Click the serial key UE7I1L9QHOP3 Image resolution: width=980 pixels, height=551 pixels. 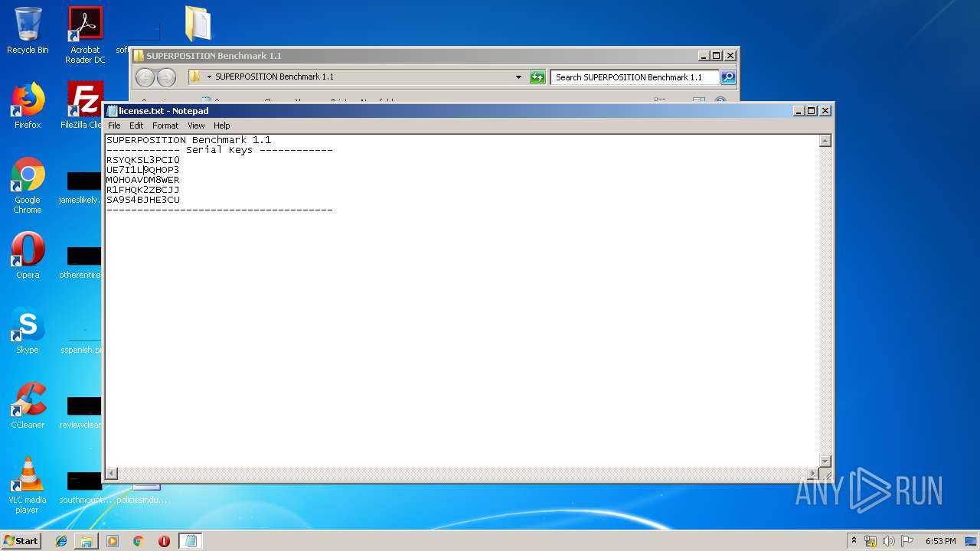pos(143,170)
